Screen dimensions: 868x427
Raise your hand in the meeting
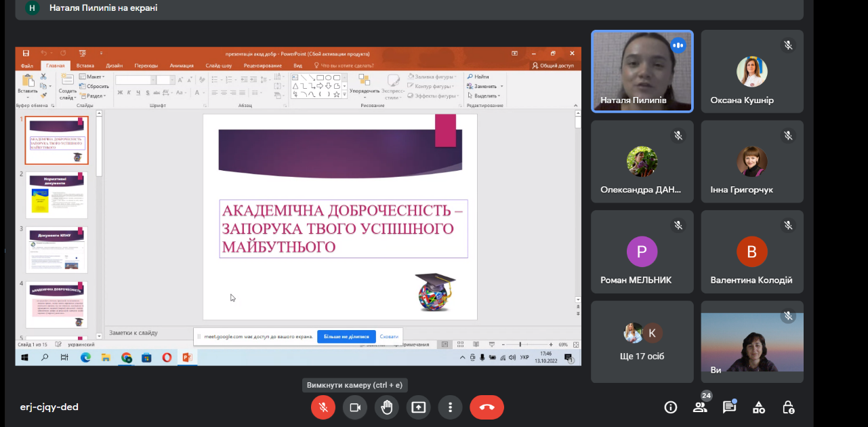(x=386, y=407)
